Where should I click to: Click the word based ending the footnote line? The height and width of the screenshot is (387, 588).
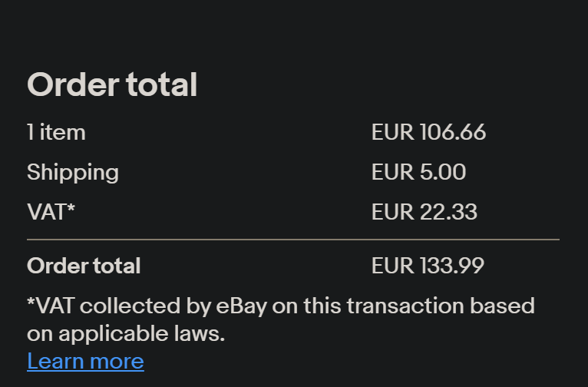(x=502, y=306)
